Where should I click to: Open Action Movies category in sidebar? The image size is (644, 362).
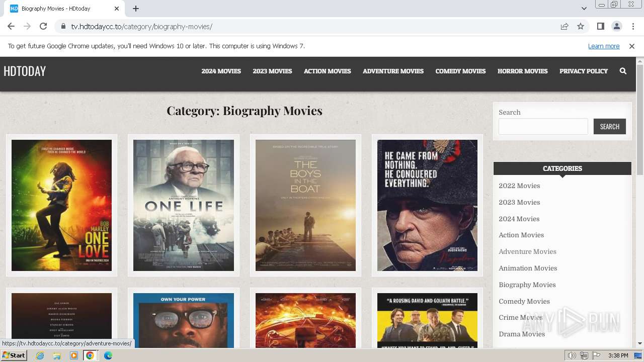pos(521,235)
